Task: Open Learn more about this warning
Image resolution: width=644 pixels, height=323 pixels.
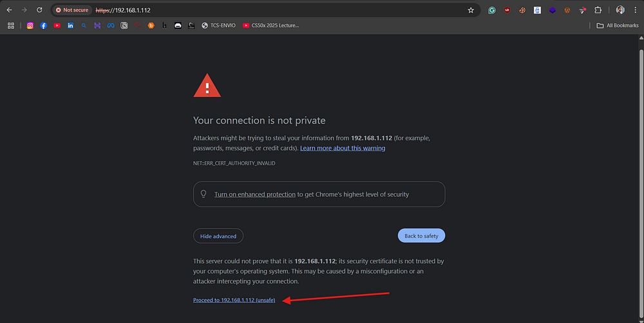Action: 343,148
